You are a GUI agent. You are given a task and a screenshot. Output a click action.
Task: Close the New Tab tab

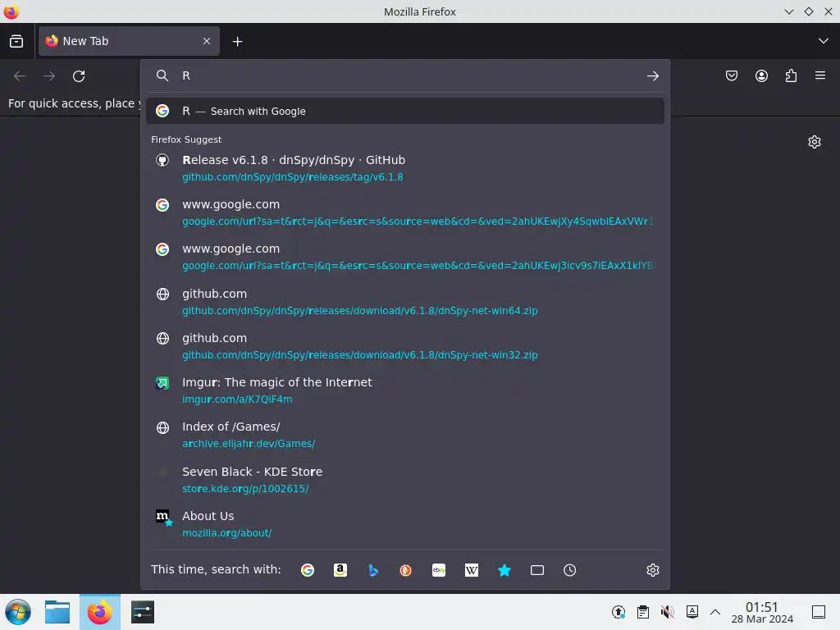click(206, 41)
